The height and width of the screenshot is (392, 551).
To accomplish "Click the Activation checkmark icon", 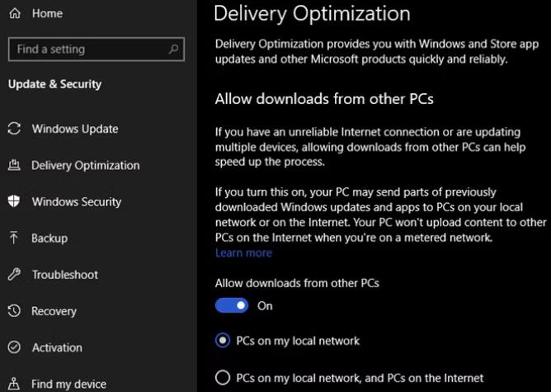I will point(14,347).
